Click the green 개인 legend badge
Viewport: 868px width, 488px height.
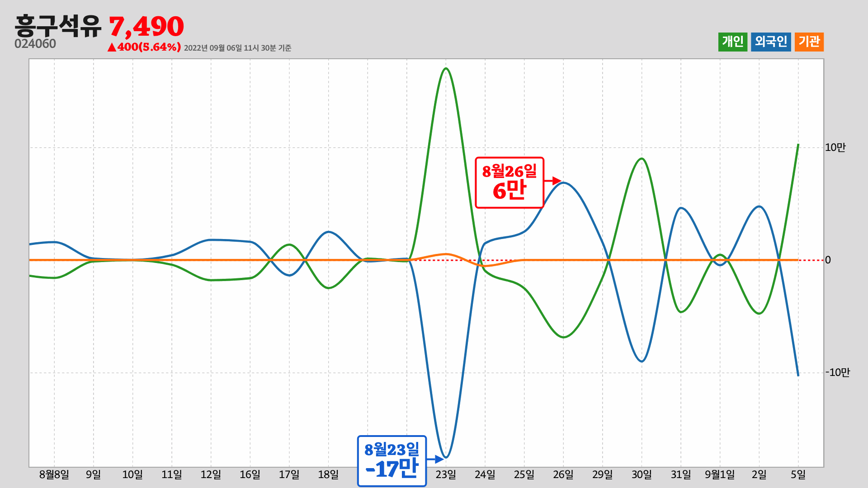tap(732, 42)
